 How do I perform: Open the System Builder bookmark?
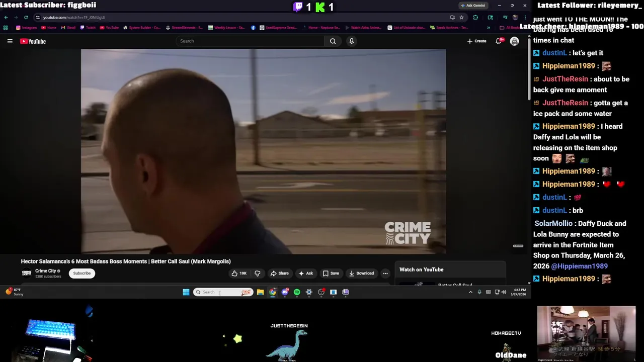point(142,28)
